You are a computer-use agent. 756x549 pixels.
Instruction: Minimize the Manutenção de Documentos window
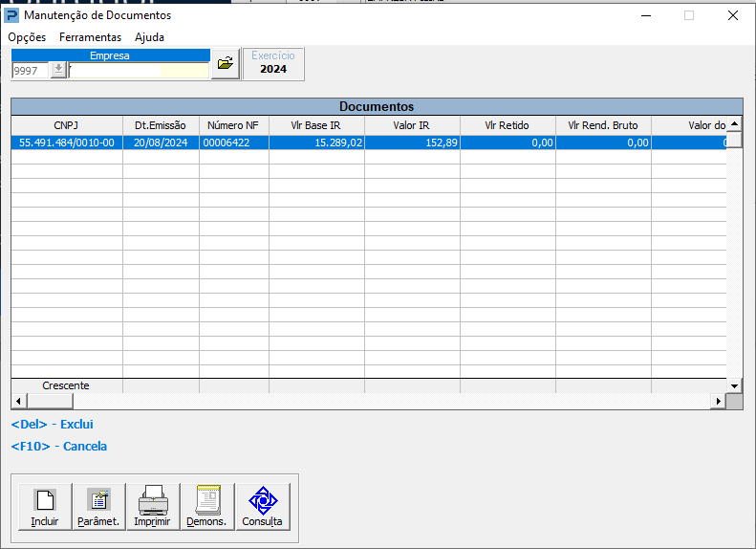click(646, 15)
